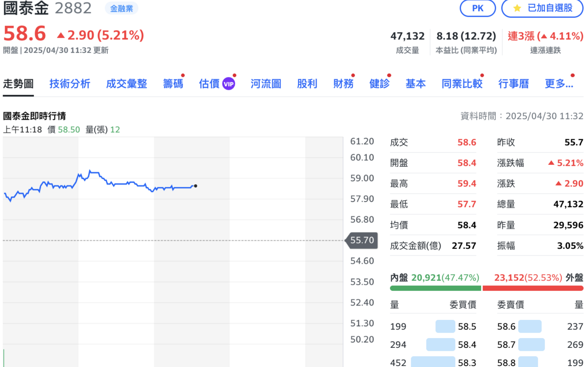This screenshot has width=588, height=367.
Task: Open the 行事曆 tab
Action: pyautogui.click(x=514, y=84)
